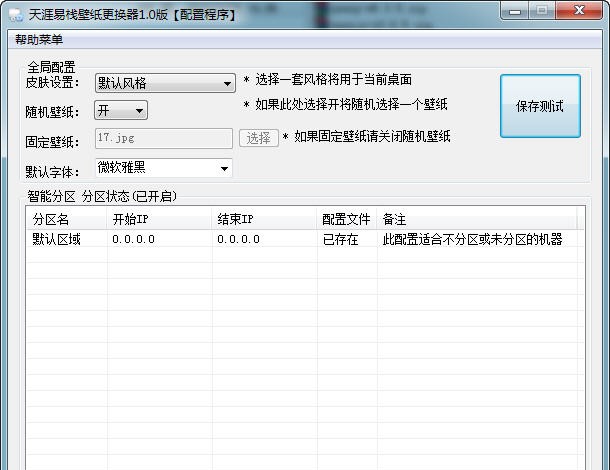
Task: Click the app icon in title bar
Action: tap(16, 16)
